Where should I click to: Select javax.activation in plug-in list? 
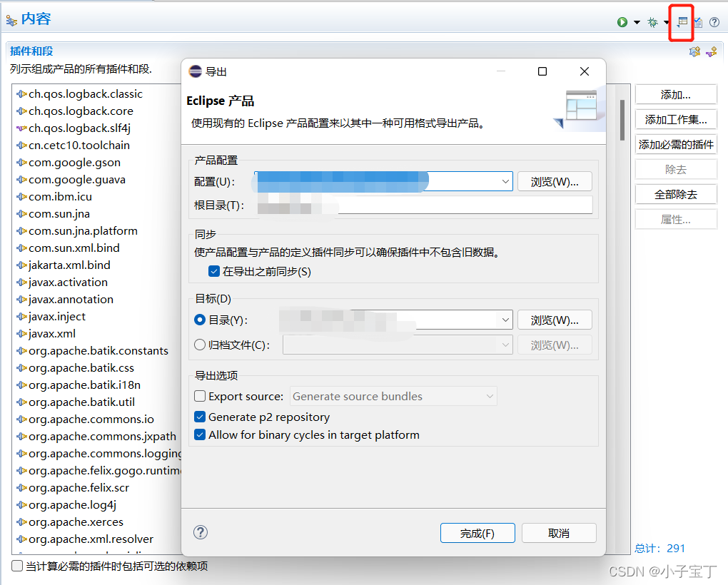click(x=68, y=282)
